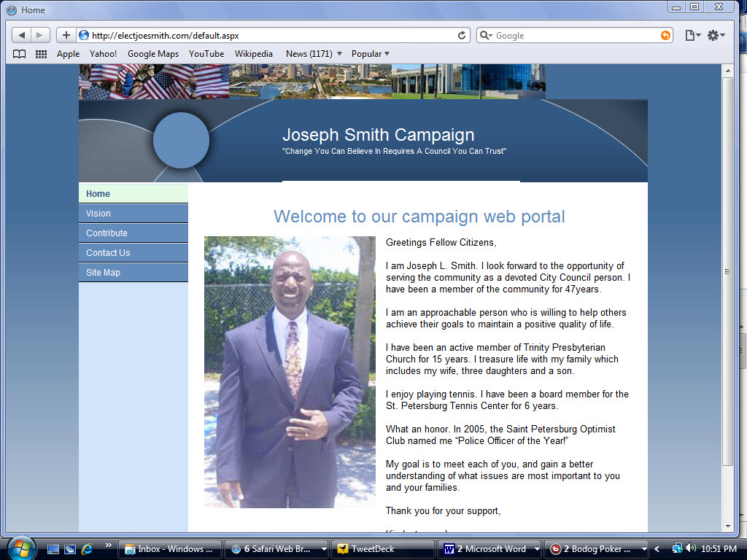The width and height of the screenshot is (747, 560).
Task: Open the Contact Us page
Action: tap(107, 253)
